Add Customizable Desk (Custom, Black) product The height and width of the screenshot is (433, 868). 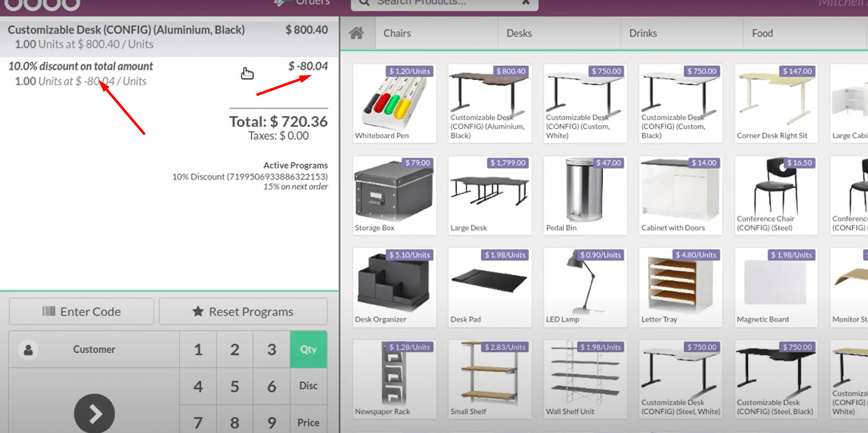[680, 103]
